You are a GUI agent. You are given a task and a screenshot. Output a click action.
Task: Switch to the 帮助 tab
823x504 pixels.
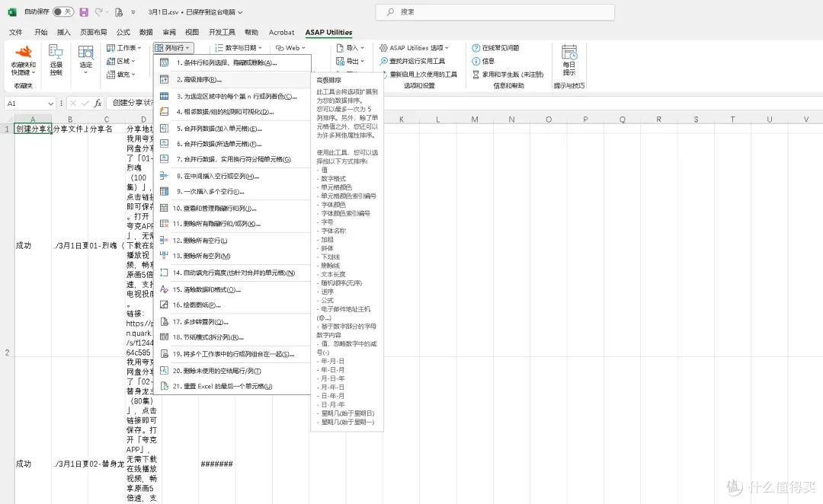pyautogui.click(x=251, y=32)
